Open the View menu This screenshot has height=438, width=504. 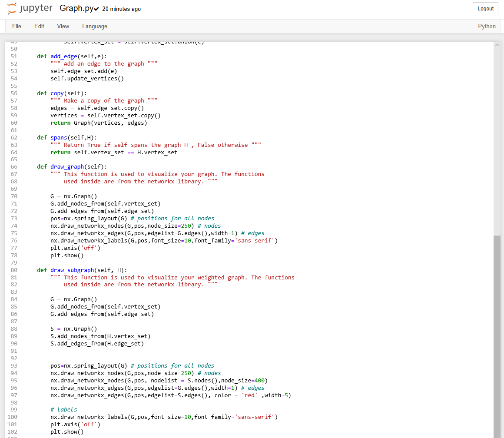[x=63, y=27]
